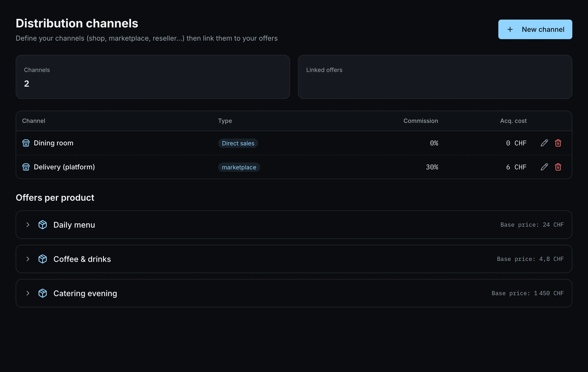Click the New channel button
This screenshot has width=588, height=372.
tap(535, 29)
